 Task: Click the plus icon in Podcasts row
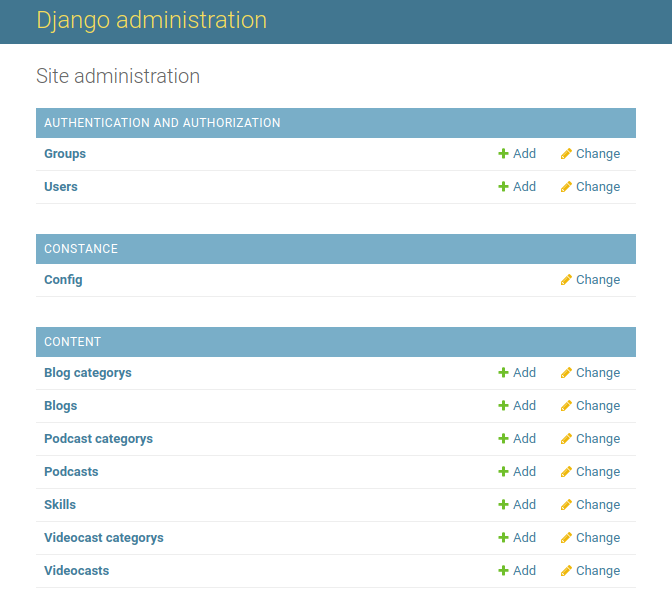503,472
